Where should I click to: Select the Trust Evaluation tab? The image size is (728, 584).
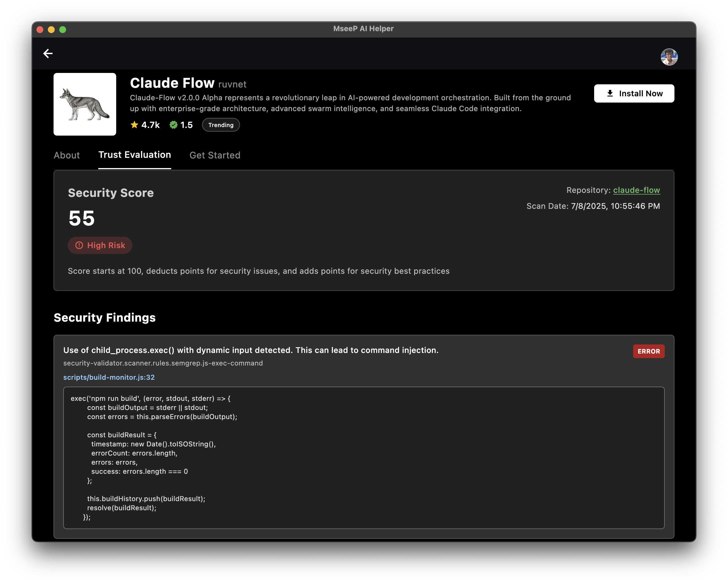coord(135,155)
